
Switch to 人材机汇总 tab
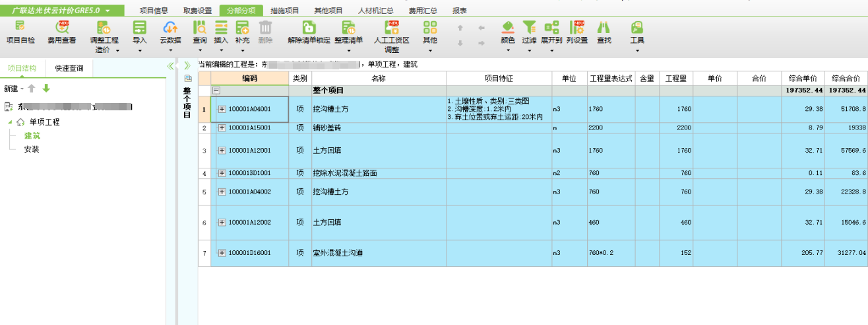(x=375, y=11)
